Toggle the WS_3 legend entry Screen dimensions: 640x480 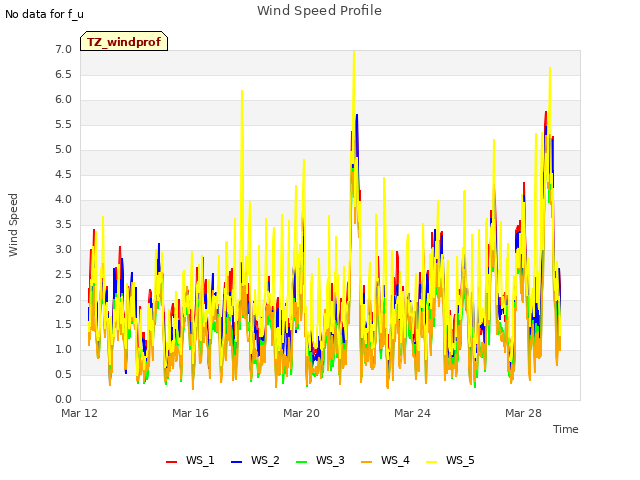coord(320,460)
